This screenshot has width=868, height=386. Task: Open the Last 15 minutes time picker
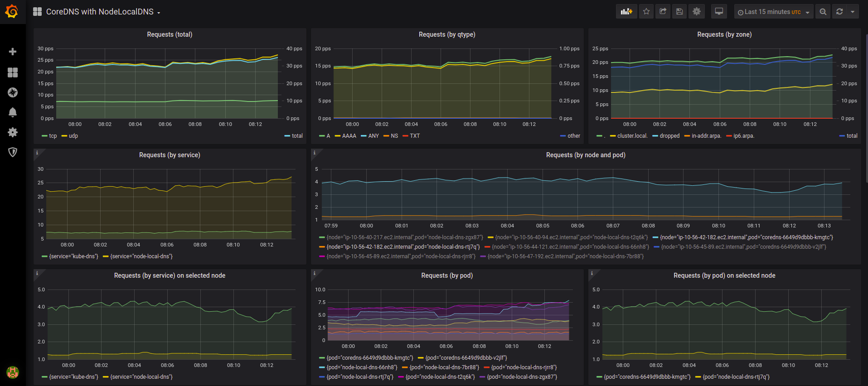pos(773,12)
